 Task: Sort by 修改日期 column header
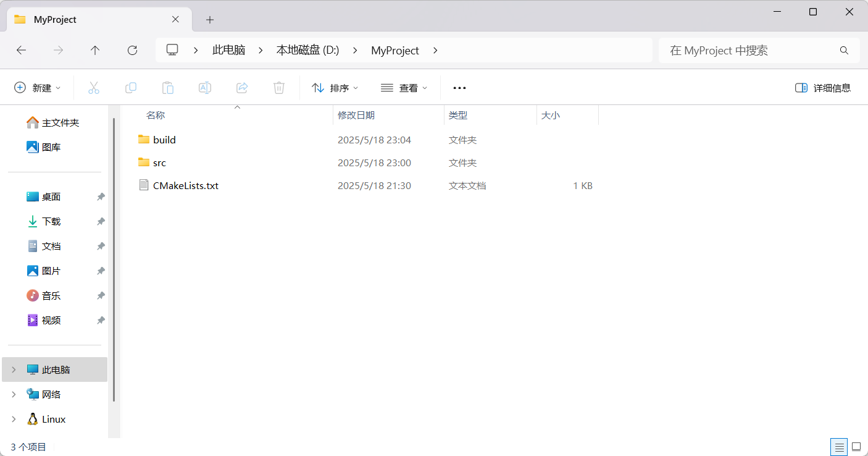(x=357, y=115)
